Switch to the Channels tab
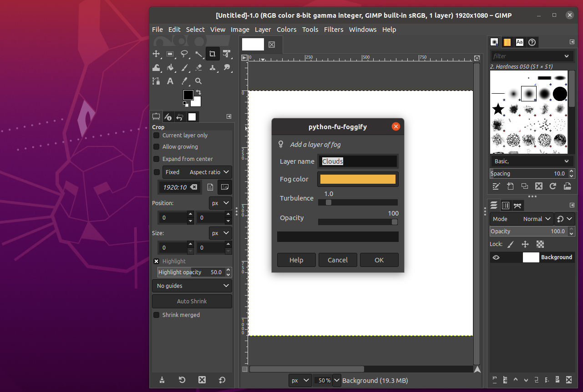This screenshot has width=583, height=392. [x=505, y=206]
